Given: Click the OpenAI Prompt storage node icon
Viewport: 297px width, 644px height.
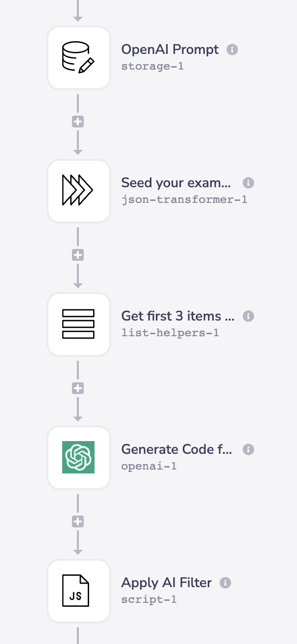Looking at the screenshot, I should click(78, 58).
